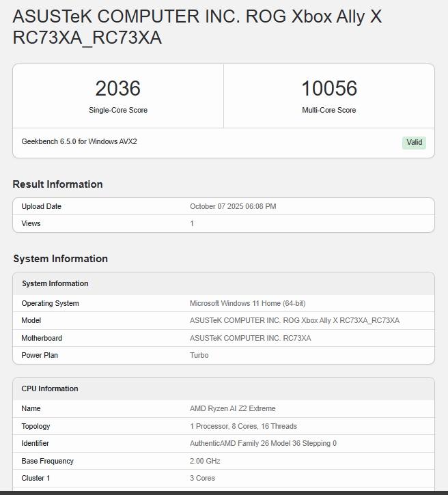Click the Result Information heading

tap(57, 184)
